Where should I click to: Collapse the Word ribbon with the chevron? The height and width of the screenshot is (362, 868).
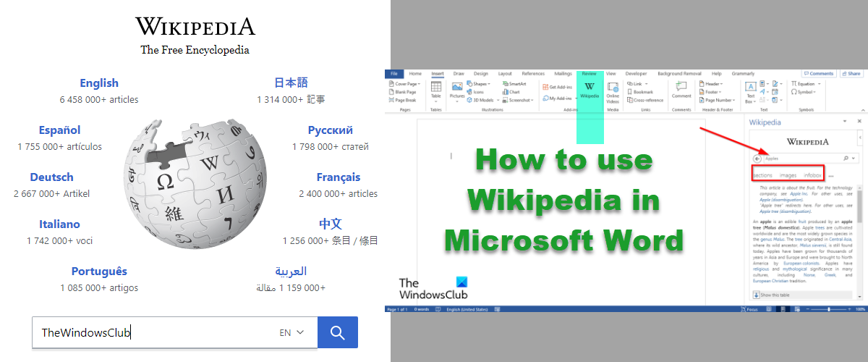(863, 110)
